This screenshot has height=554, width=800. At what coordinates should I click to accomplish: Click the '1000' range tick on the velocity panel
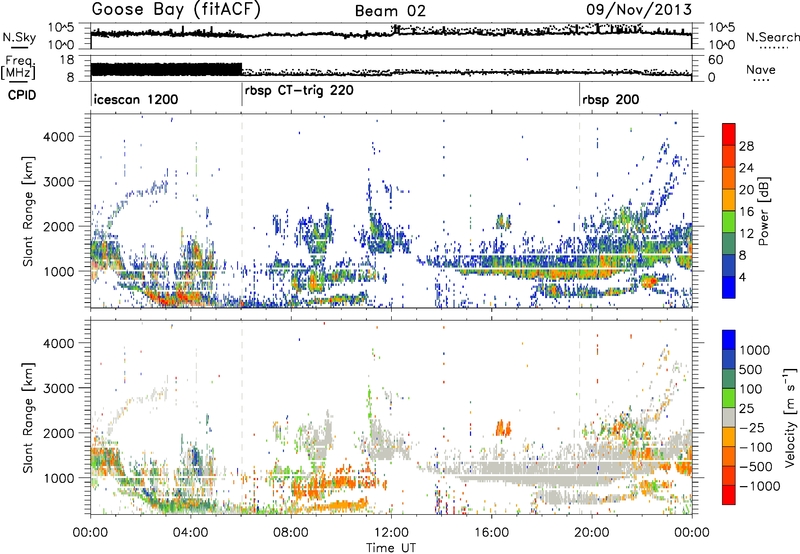coord(59,478)
